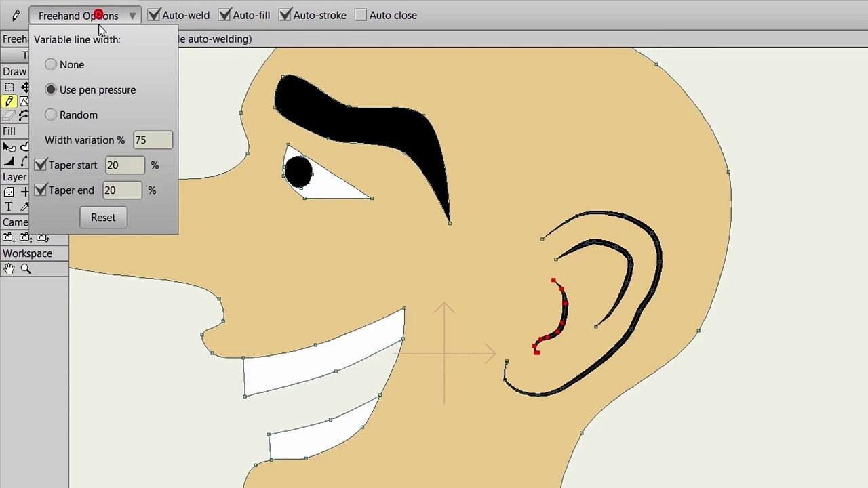Enable the Auto close checkbox

coord(361,15)
